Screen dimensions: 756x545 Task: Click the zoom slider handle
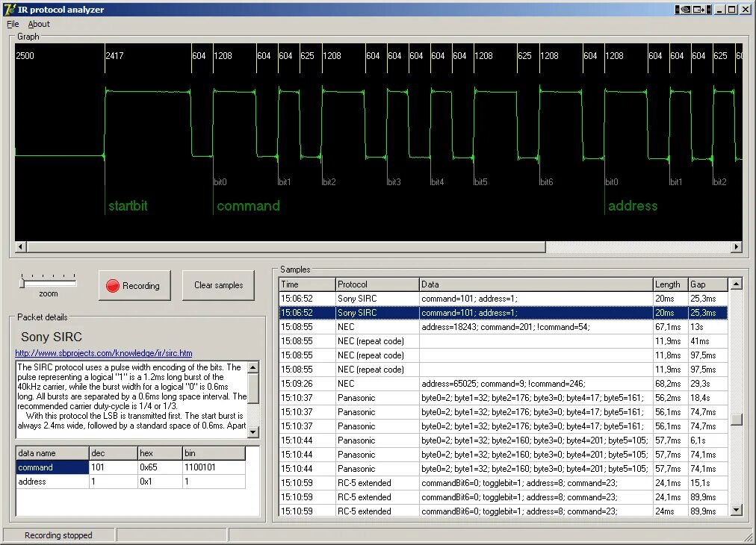coord(22,281)
